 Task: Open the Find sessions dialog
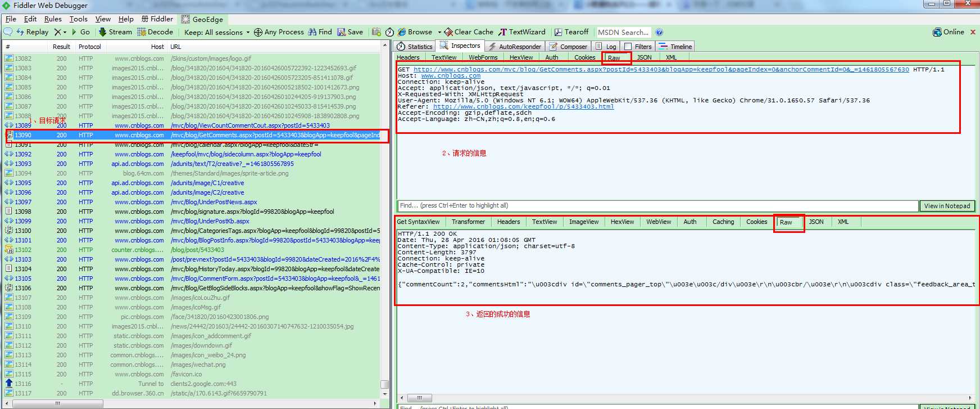pos(320,32)
